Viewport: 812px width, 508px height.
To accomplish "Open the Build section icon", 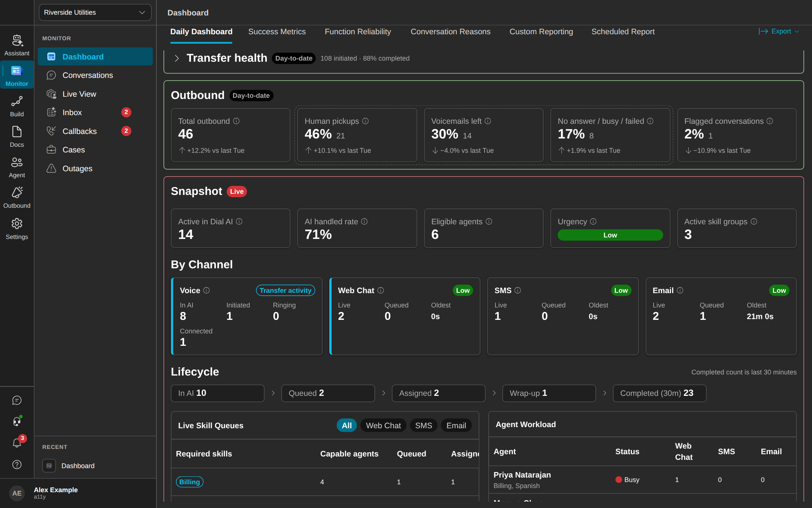I will [17, 106].
